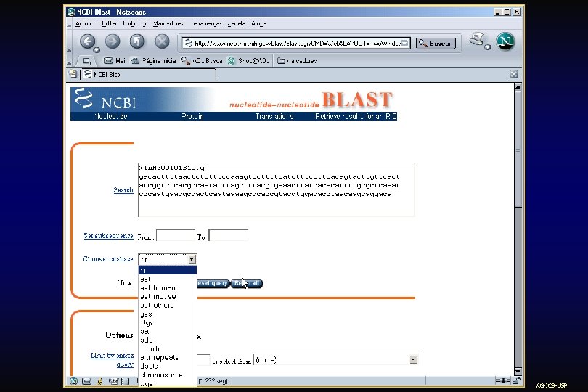Click the Limit by entrez query link
Image resolution: width=588 pixels, height=392 pixels.
coord(112,359)
